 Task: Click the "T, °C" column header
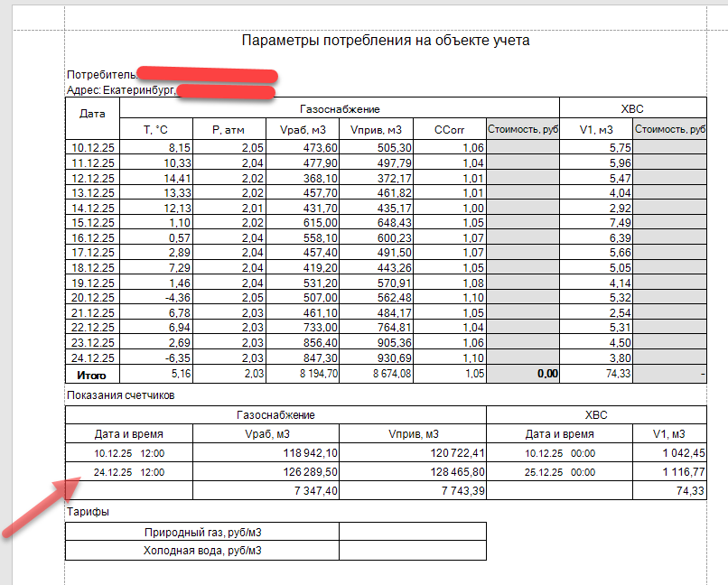point(156,130)
